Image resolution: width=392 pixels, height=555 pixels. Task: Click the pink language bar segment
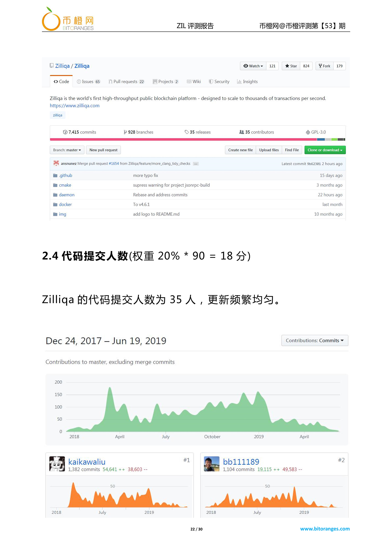coord(183,139)
